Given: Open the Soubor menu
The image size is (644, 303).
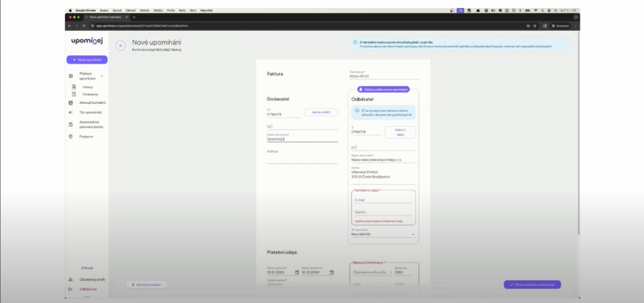Looking at the screenshot, I should click(104, 10).
